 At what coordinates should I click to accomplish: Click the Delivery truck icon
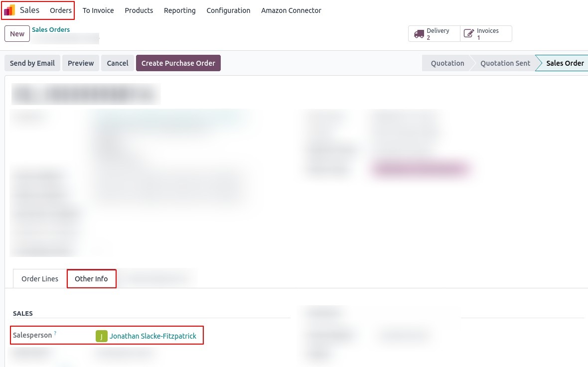tap(419, 34)
